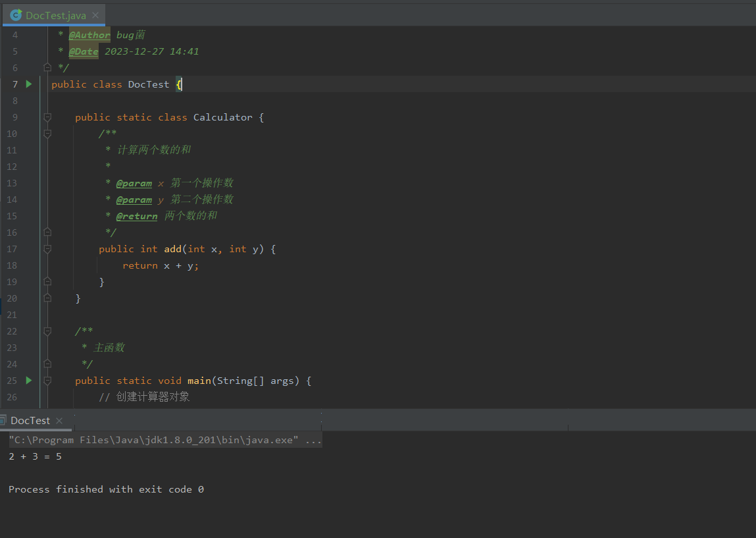This screenshot has height=538, width=756.
Task: Click the java.exe command line in console
Action: click(165, 440)
